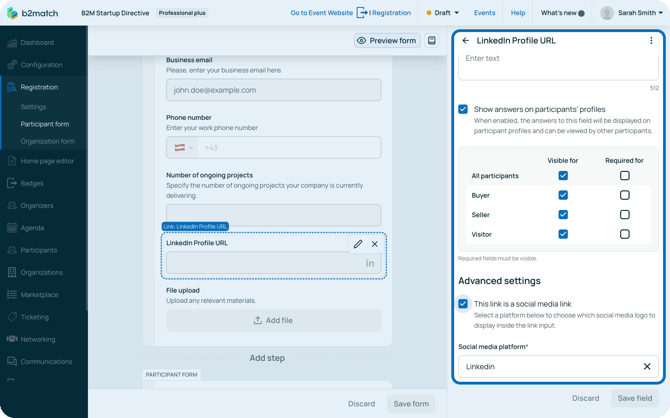Uncheck Visible for Seller checkbox
This screenshot has height=418, width=670.
pyautogui.click(x=563, y=214)
